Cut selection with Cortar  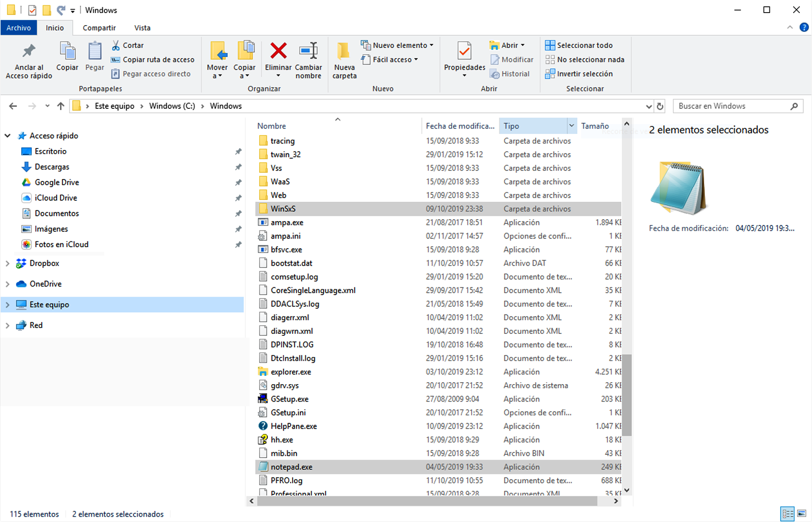128,45
